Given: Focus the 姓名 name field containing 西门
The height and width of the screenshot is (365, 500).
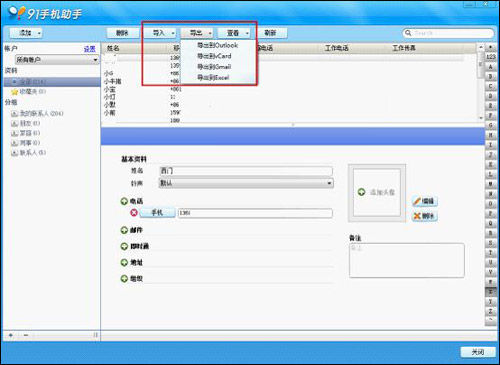Looking at the screenshot, I should (246, 171).
